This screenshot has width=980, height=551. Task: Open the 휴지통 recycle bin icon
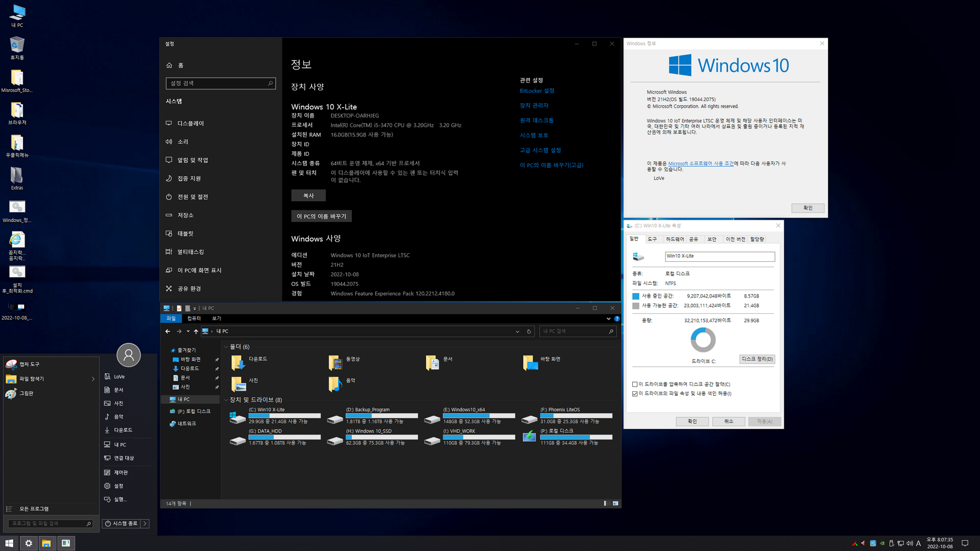pyautogui.click(x=17, y=48)
